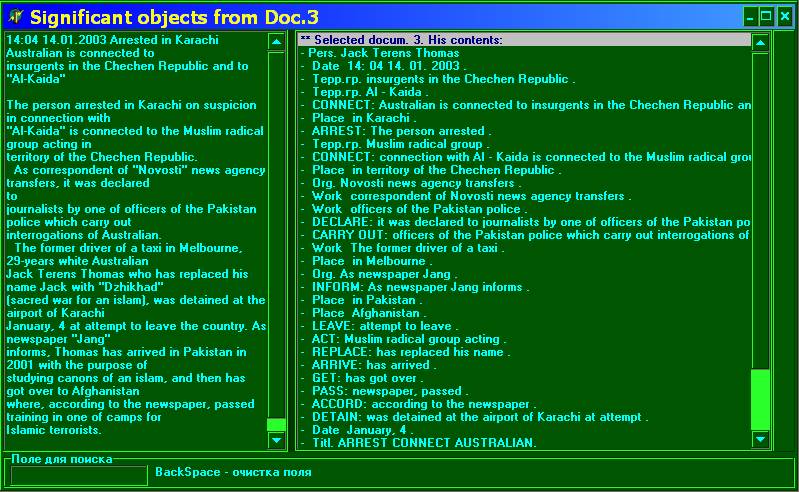Select row 'LEAVE: attempt to leave'
799x492 pixels.
coord(524,325)
